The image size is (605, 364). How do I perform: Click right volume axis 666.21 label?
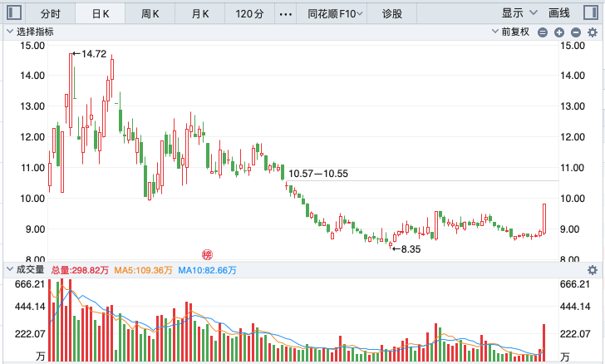click(575, 284)
